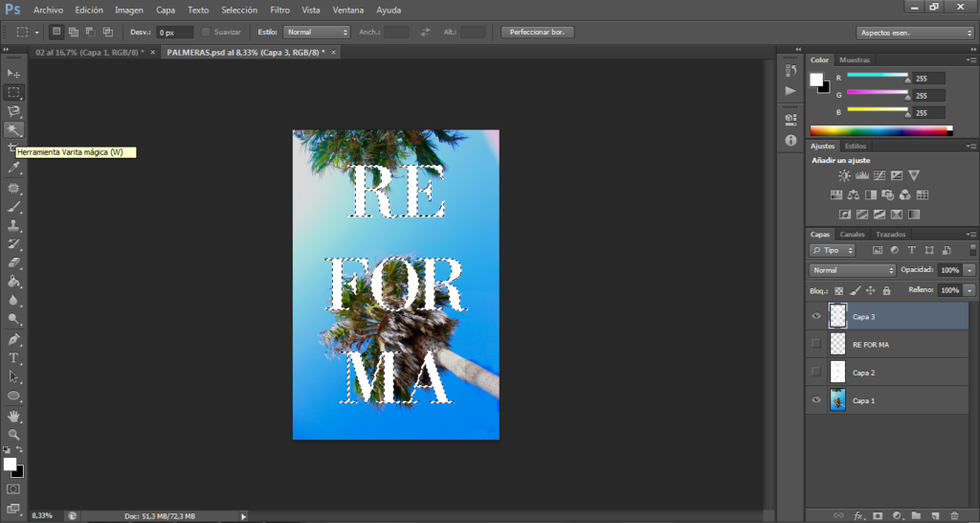Open the Actions panel play icon
Image resolution: width=980 pixels, height=523 pixels.
tap(791, 91)
